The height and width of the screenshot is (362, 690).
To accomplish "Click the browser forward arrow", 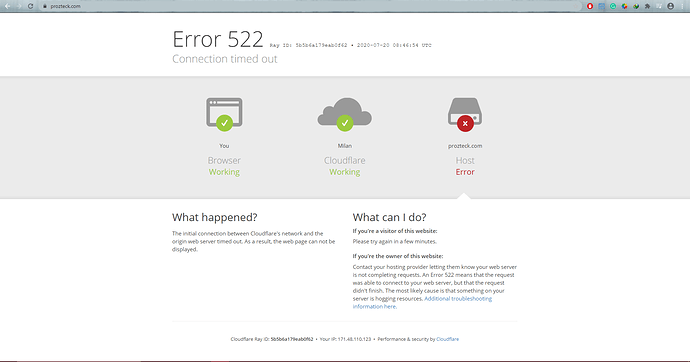I will [x=19, y=6].
